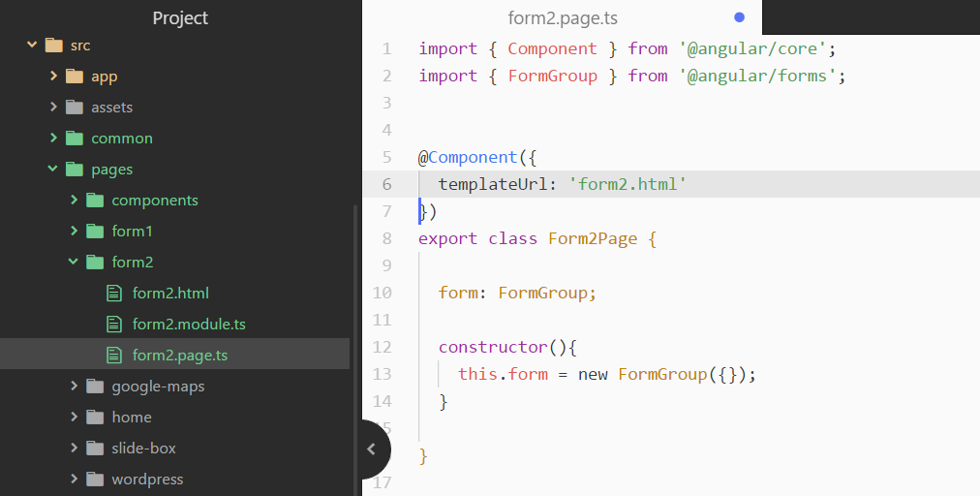Click the unsaved-changes dot on the form2.page.ts tab
This screenshot has width=980, height=496.
[x=740, y=17]
